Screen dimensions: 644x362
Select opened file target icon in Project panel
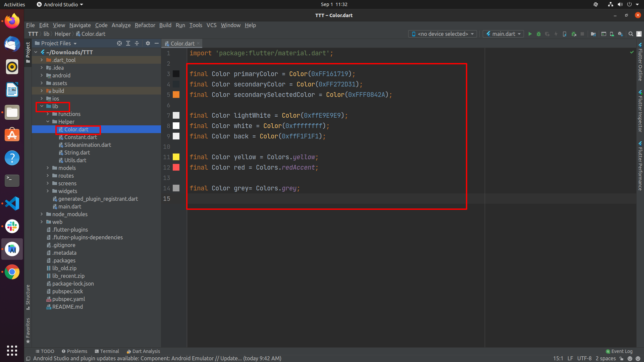coord(119,43)
